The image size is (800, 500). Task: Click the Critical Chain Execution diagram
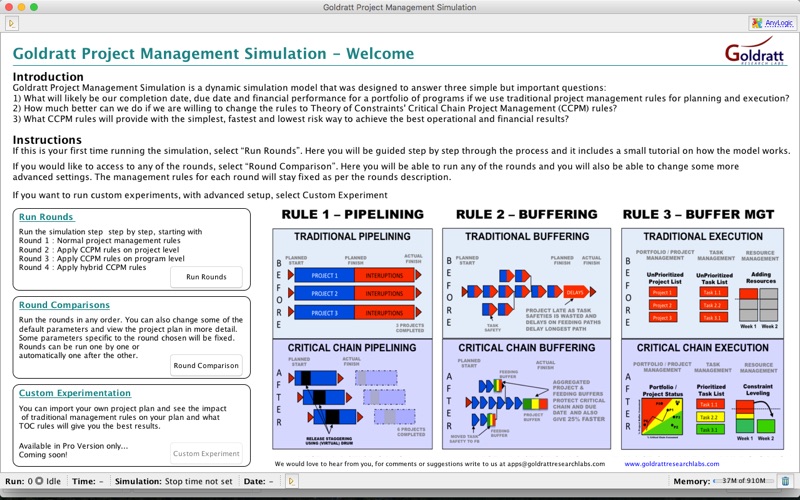pyautogui.click(x=703, y=394)
